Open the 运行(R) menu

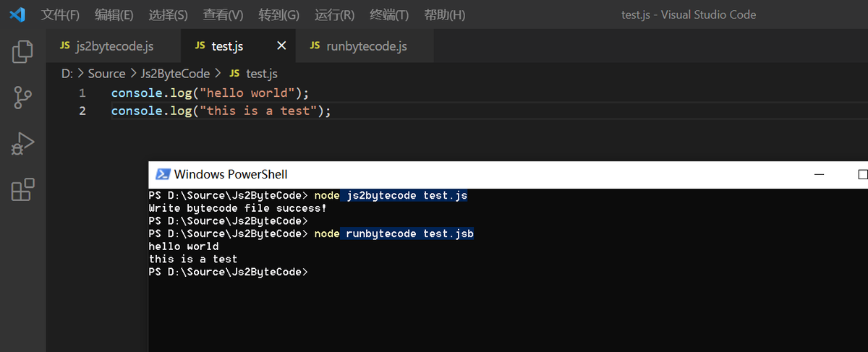[x=334, y=15]
